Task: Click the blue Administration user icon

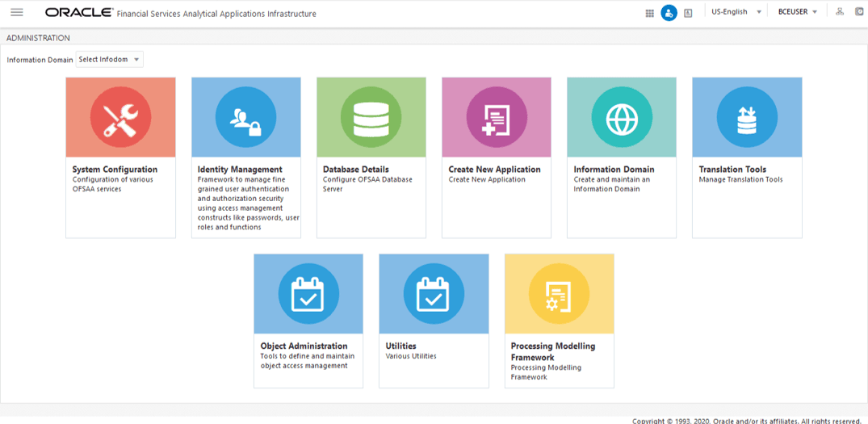Action: [x=669, y=13]
